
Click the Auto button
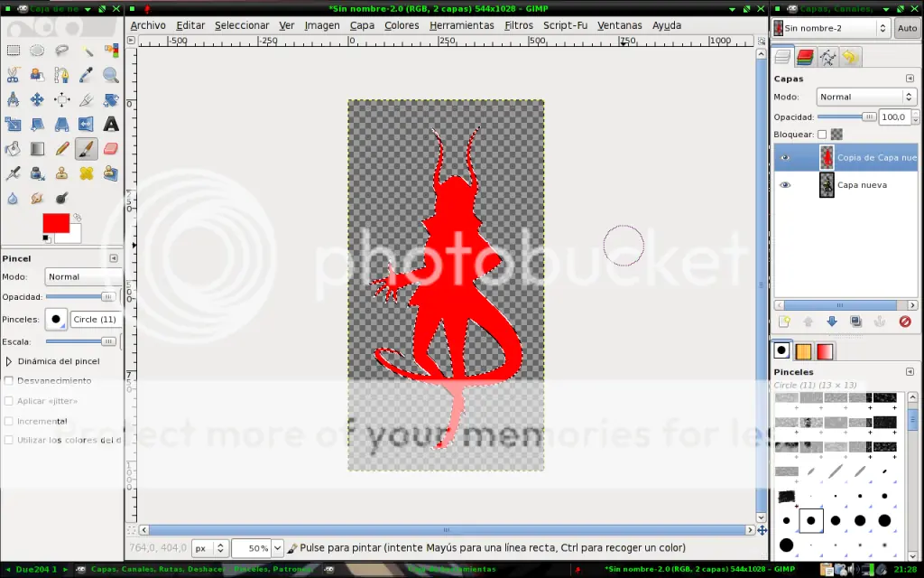(x=907, y=28)
